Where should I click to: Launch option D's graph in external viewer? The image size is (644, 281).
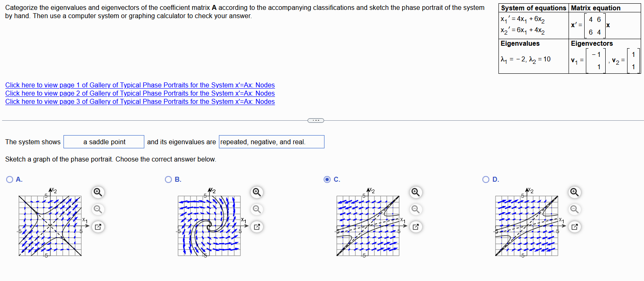coord(574,227)
